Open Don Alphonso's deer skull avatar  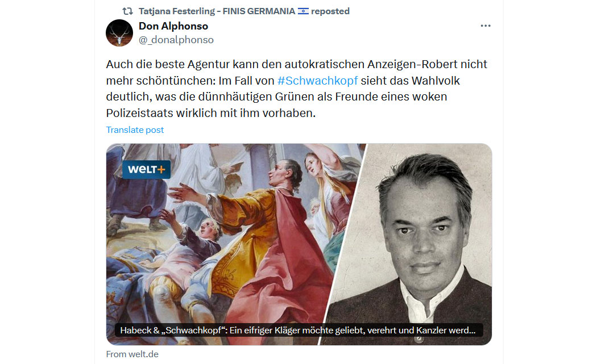[x=119, y=33]
